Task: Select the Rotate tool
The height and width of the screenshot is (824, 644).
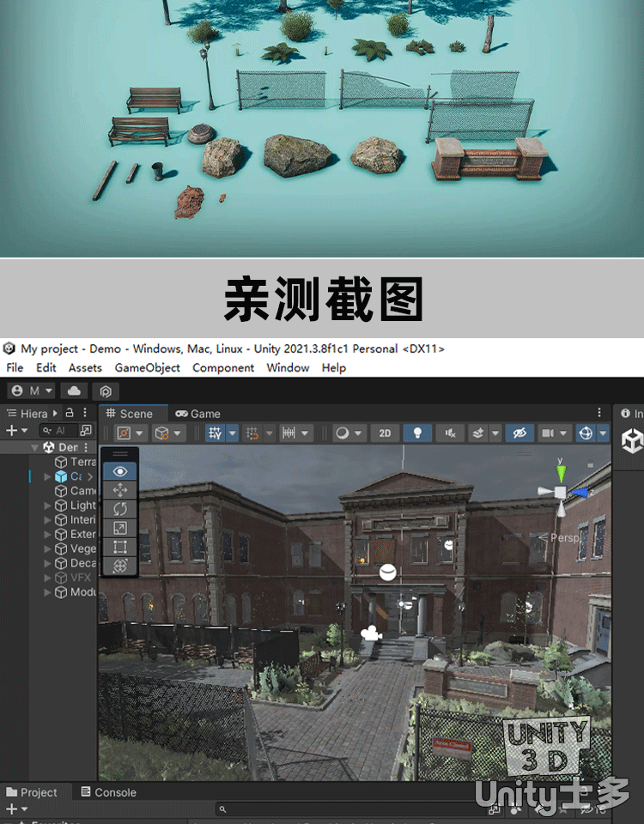Action: [120, 509]
